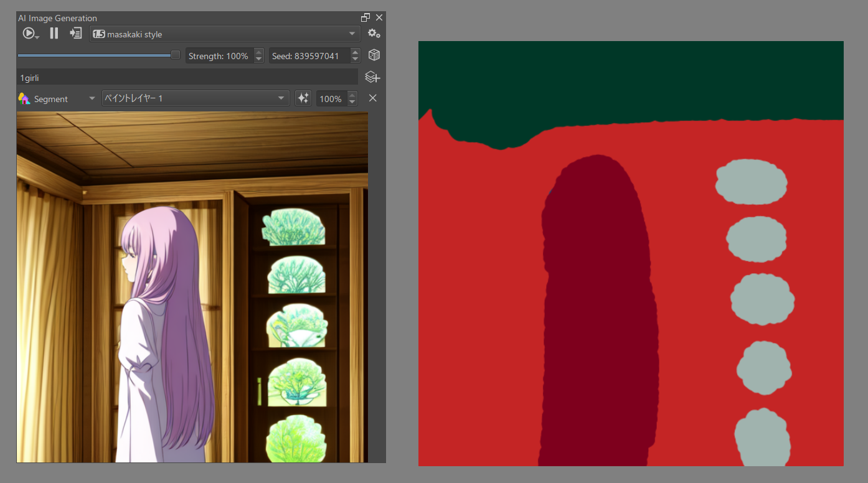Float the AI Image Generation docker
The width and height of the screenshot is (868, 483).
[x=366, y=17]
